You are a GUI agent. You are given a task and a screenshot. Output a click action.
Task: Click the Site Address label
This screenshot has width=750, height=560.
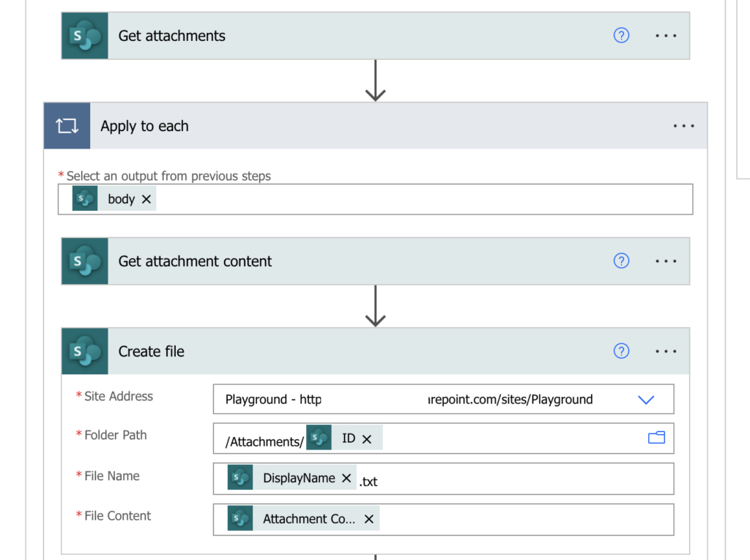click(x=119, y=396)
